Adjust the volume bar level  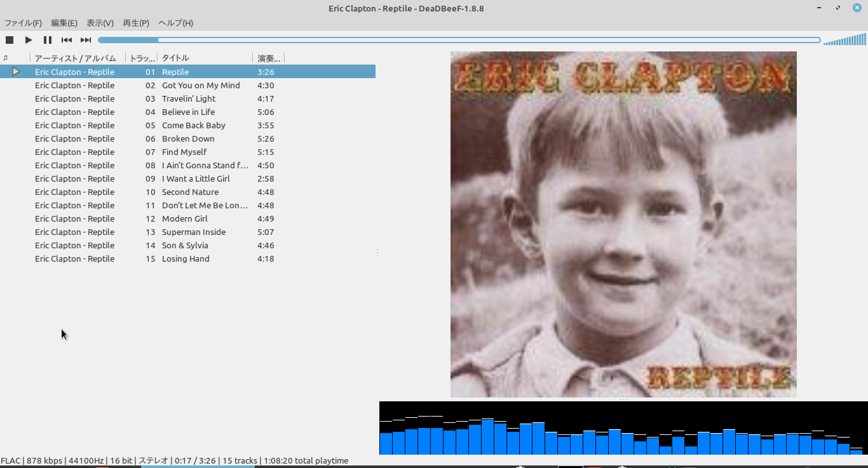[844, 41]
